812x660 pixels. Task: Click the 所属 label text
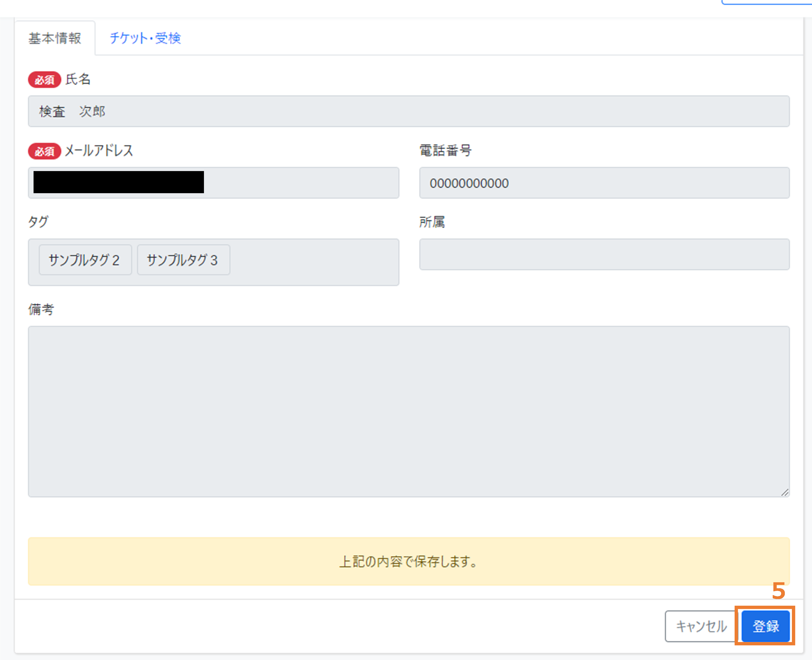click(432, 222)
